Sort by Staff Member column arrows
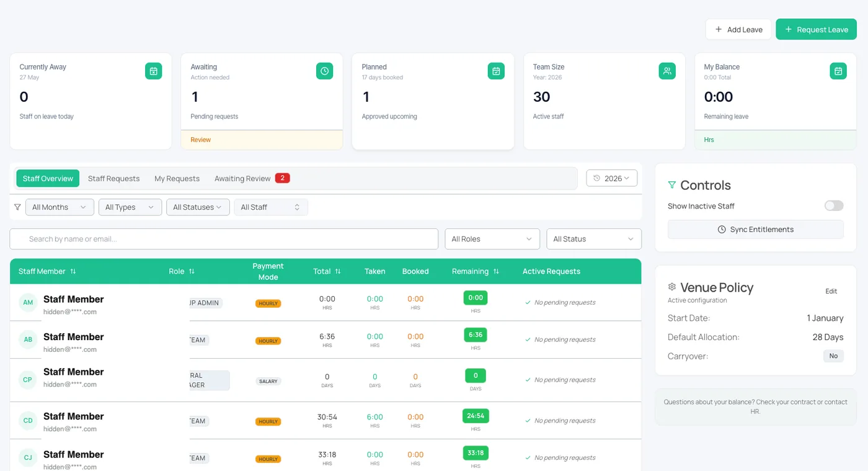 pyautogui.click(x=73, y=271)
